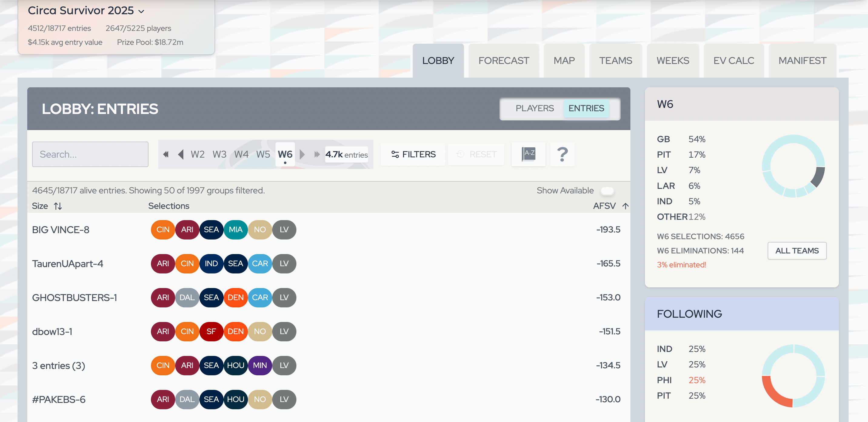The image size is (868, 422).
Task: Click the FOLLOWING donut chart
Action: pos(793,376)
